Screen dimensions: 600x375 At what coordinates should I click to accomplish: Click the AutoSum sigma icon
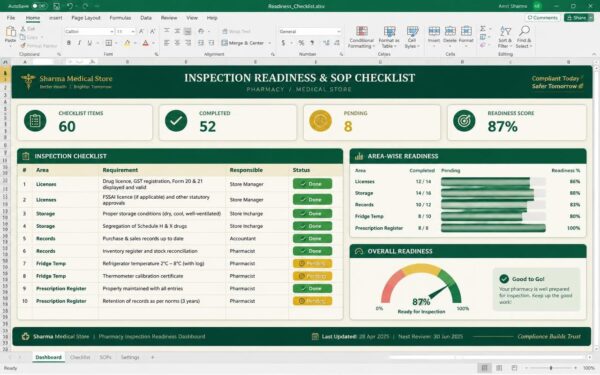point(483,29)
